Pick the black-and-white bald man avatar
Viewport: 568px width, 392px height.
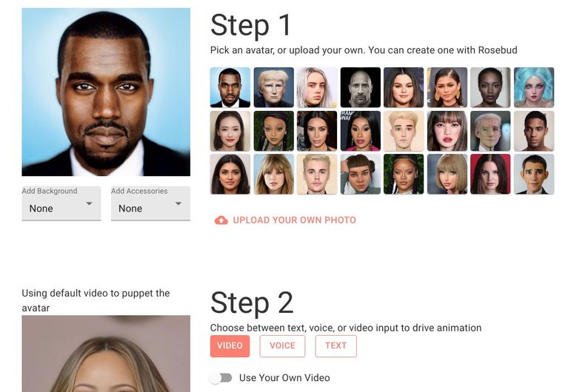point(361,87)
